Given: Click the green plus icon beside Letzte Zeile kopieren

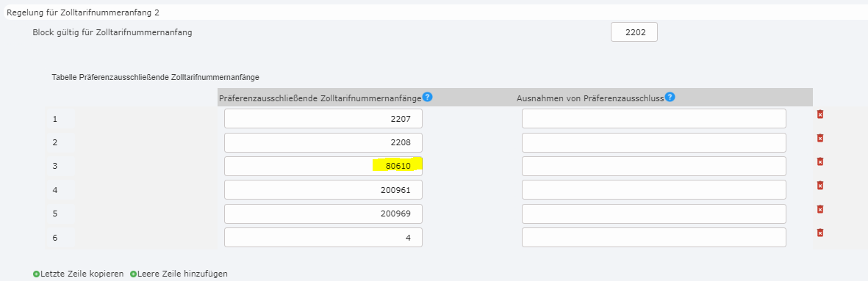Looking at the screenshot, I should pos(37,274).
